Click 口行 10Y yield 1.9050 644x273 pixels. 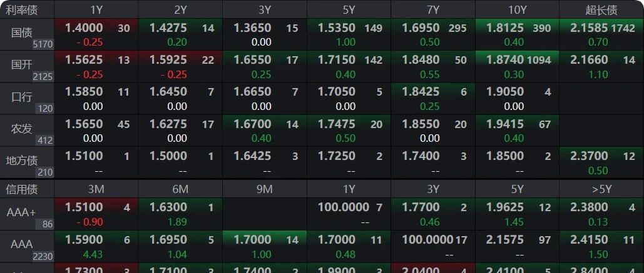click(x=505, y=91)
